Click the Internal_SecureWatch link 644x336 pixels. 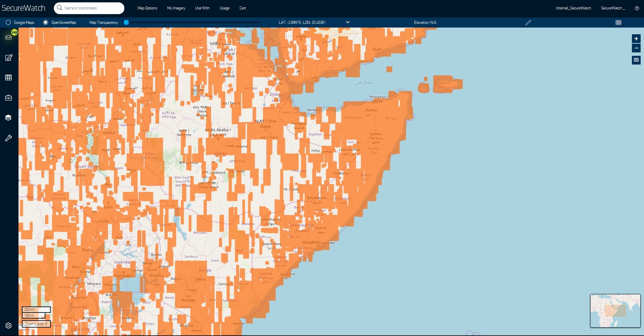click(573, 8)
